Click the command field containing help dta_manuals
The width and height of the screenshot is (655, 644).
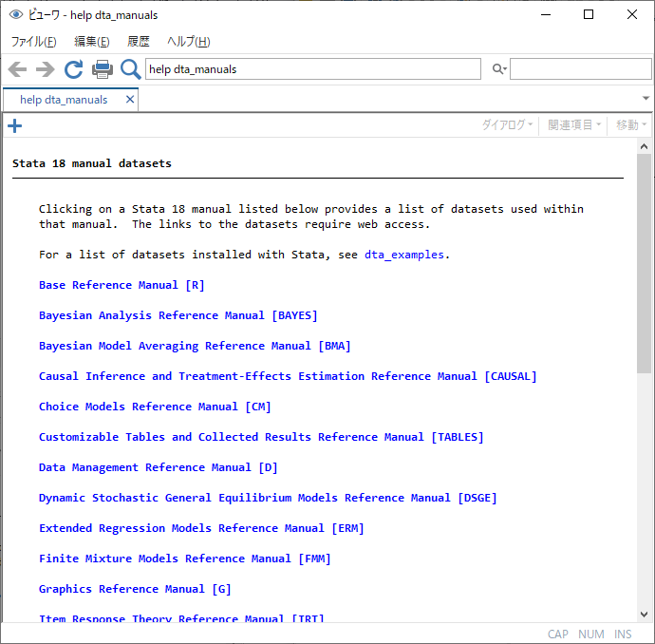[313, 69]
